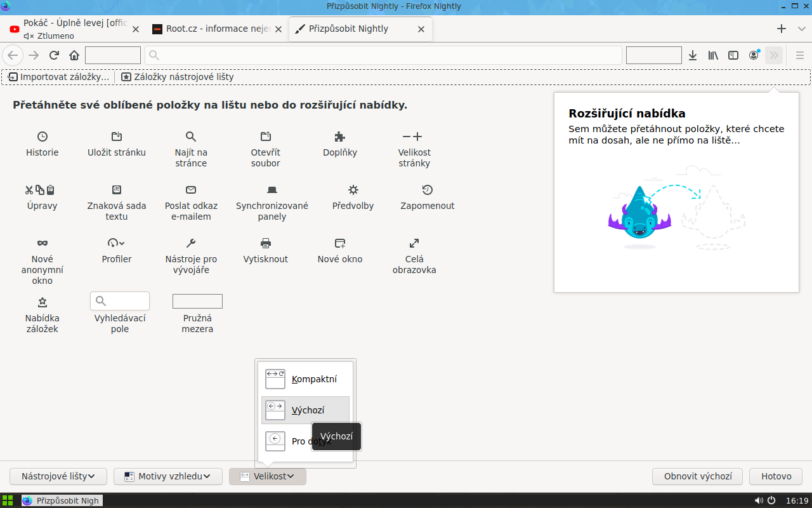
Task: Open a new tab with plus button
Action: point(782,29)
